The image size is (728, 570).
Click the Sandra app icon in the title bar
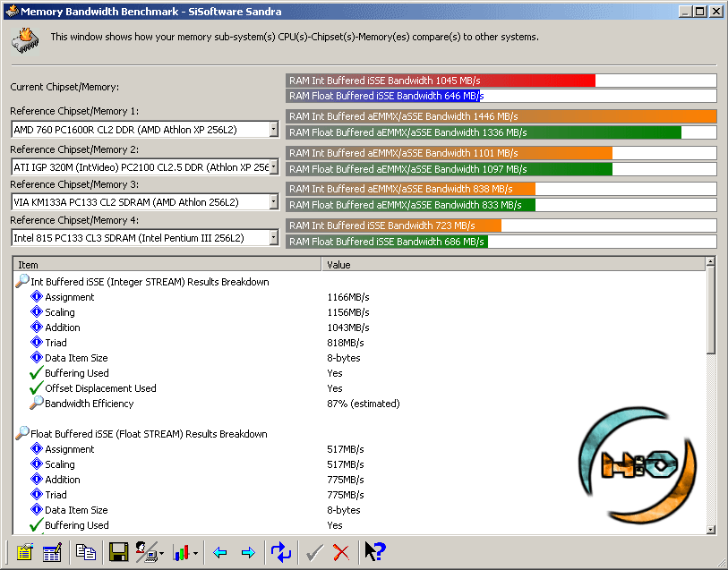(x=12, y=11)
